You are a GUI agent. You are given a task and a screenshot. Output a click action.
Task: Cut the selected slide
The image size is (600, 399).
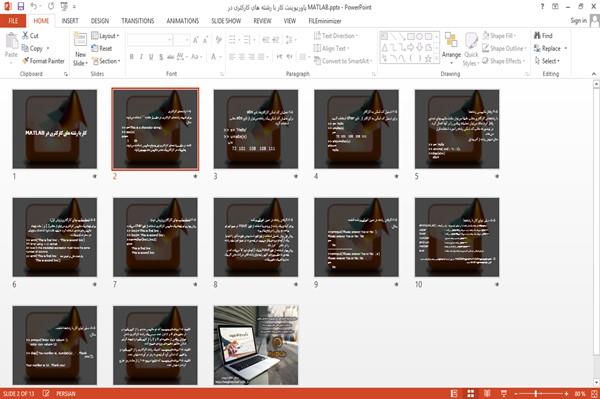tap(30, 36)
